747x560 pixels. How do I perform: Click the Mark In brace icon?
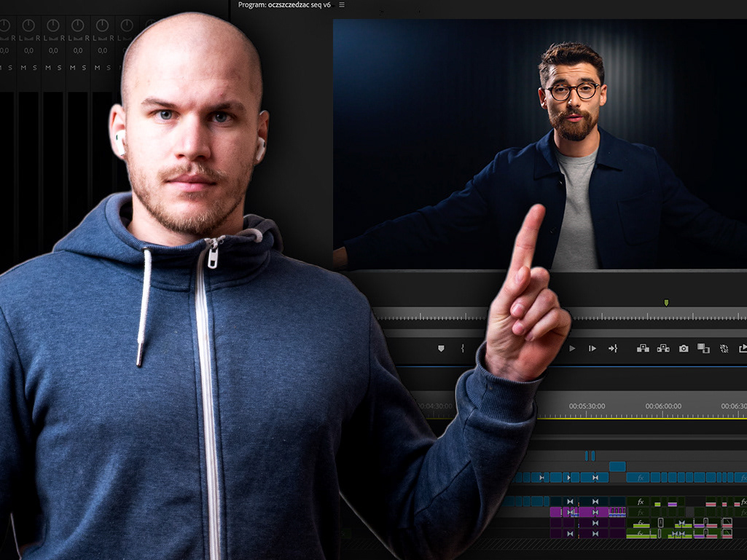[463, 349]
